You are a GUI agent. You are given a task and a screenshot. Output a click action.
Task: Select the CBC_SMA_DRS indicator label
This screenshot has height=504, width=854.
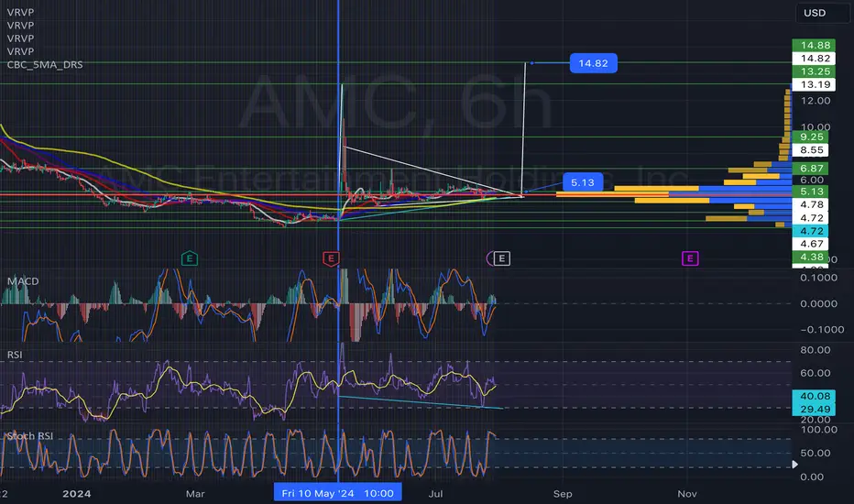click(45, 64)
